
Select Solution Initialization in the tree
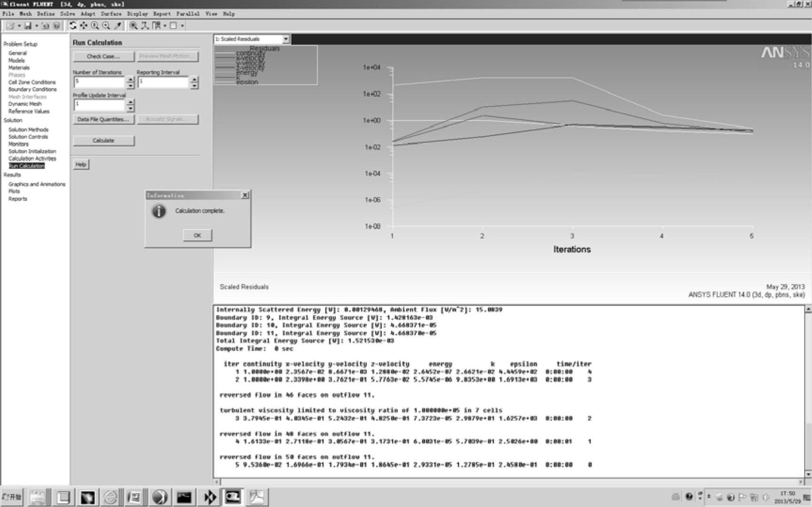point(32,151)
